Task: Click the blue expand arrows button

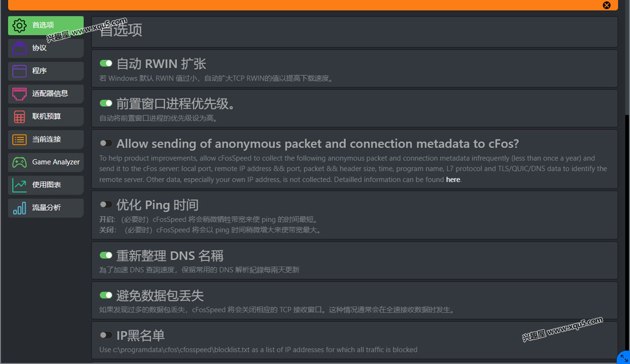Action: [x=624, y=358]
